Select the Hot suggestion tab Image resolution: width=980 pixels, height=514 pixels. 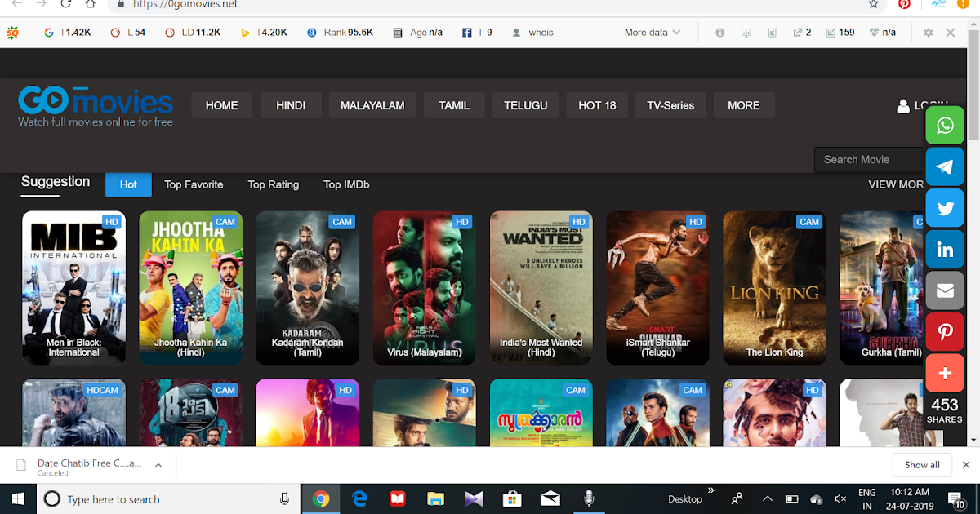point(128,184)
